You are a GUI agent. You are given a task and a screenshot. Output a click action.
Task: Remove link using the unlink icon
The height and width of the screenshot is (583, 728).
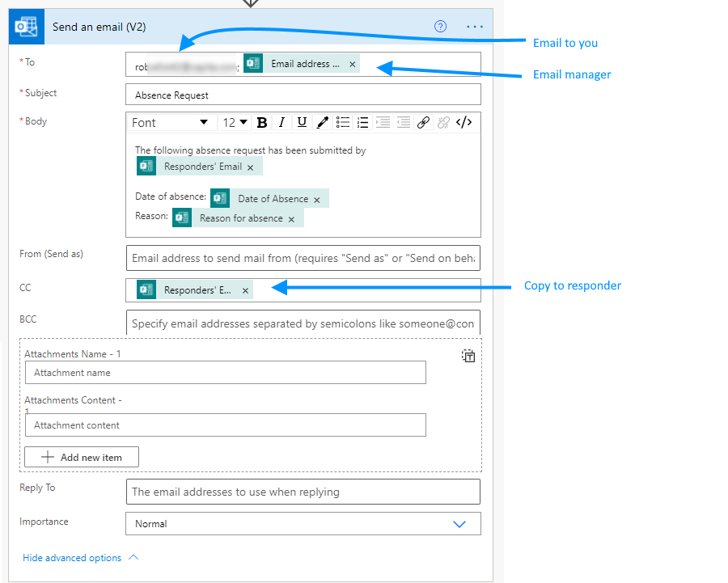443,123
